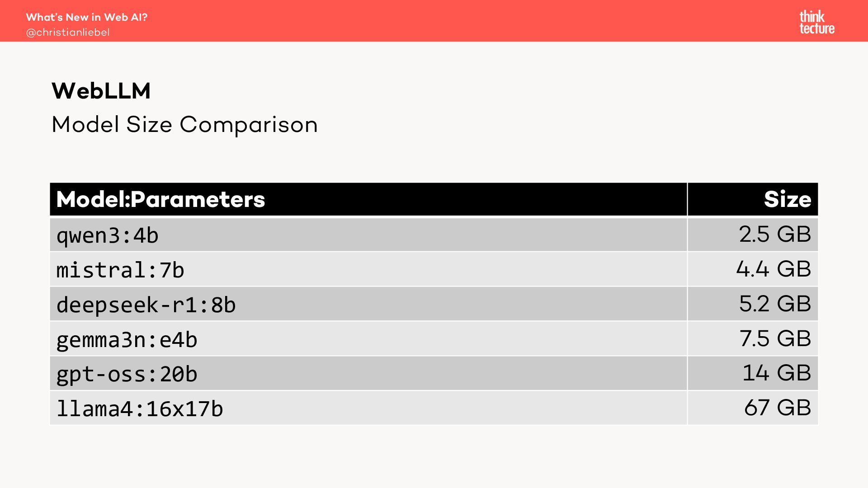
Task: Click the Model:Parameters column header
Action: tap(160, 199)
